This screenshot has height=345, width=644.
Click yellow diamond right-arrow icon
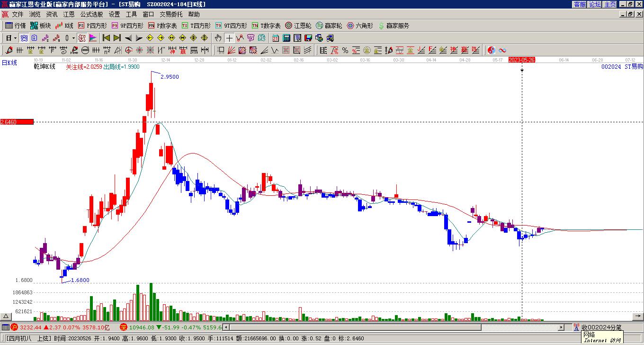161,38
